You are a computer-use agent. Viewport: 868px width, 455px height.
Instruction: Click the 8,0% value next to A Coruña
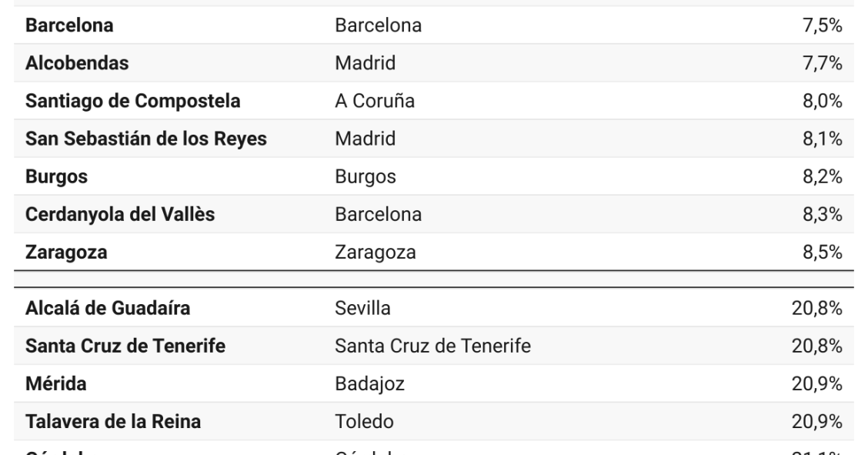point(823,102)
